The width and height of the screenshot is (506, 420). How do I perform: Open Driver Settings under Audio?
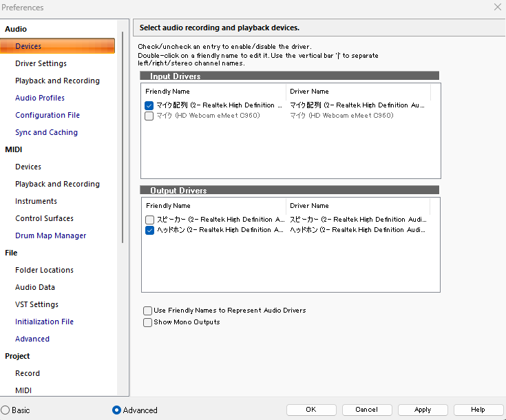41,63
